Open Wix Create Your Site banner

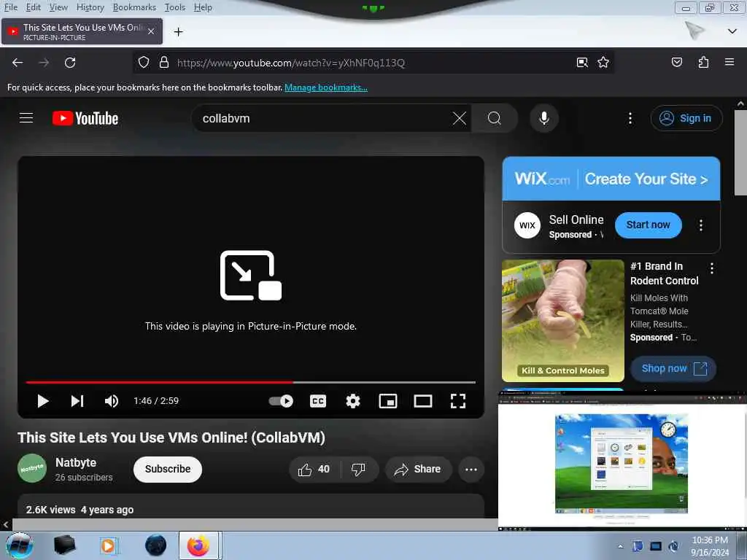click(611, 179)
